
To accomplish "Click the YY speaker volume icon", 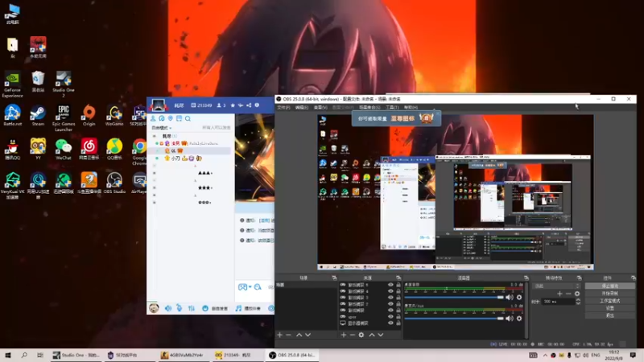I will click(x=168, y=308).
